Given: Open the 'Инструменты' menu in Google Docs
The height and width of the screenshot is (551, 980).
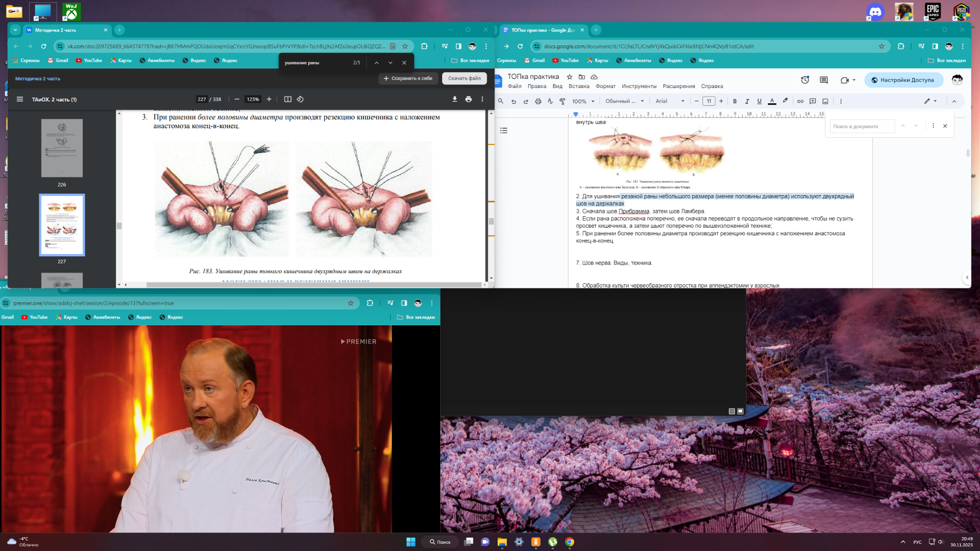Looking at the screenshot, I should [x=639, y=86].
